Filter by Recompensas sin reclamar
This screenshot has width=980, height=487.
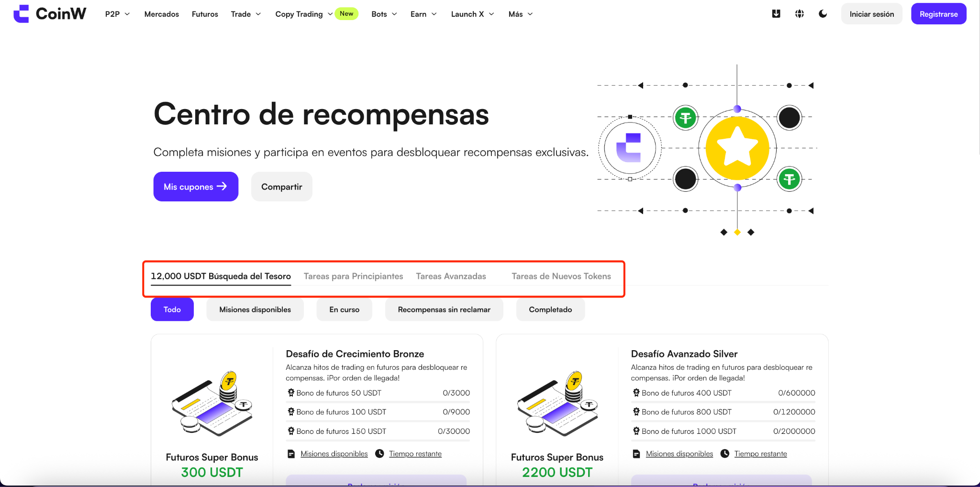(444, 310)
